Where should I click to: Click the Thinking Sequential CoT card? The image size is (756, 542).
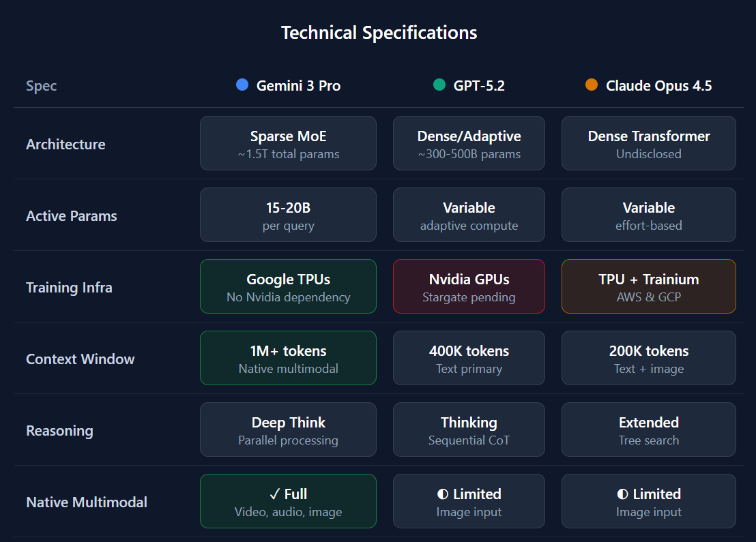click(x=469, y=430)
